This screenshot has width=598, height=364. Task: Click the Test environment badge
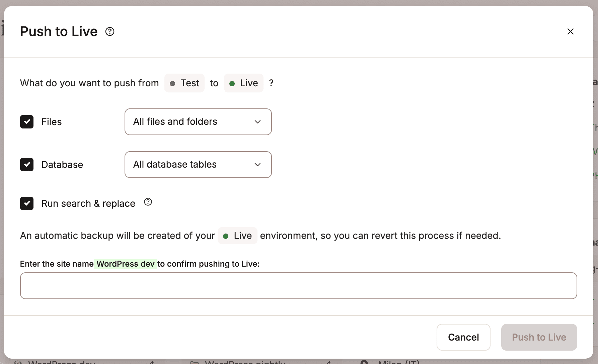[x=184, y=83]
